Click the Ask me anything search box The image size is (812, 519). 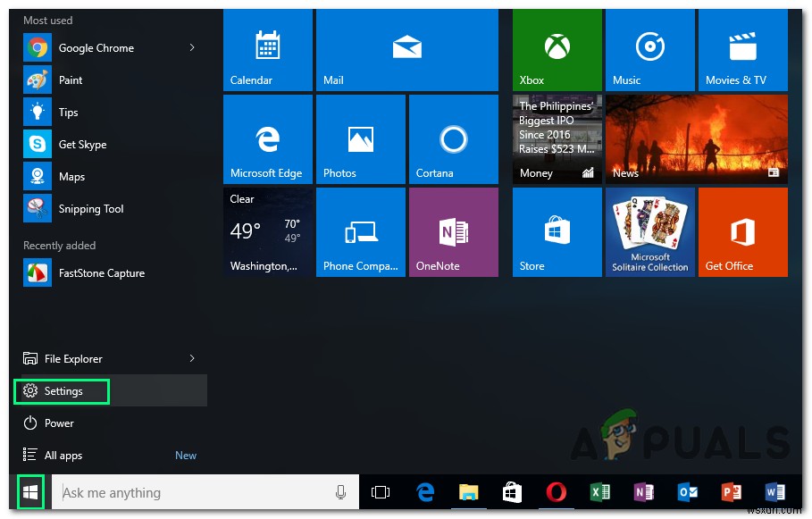192,492
